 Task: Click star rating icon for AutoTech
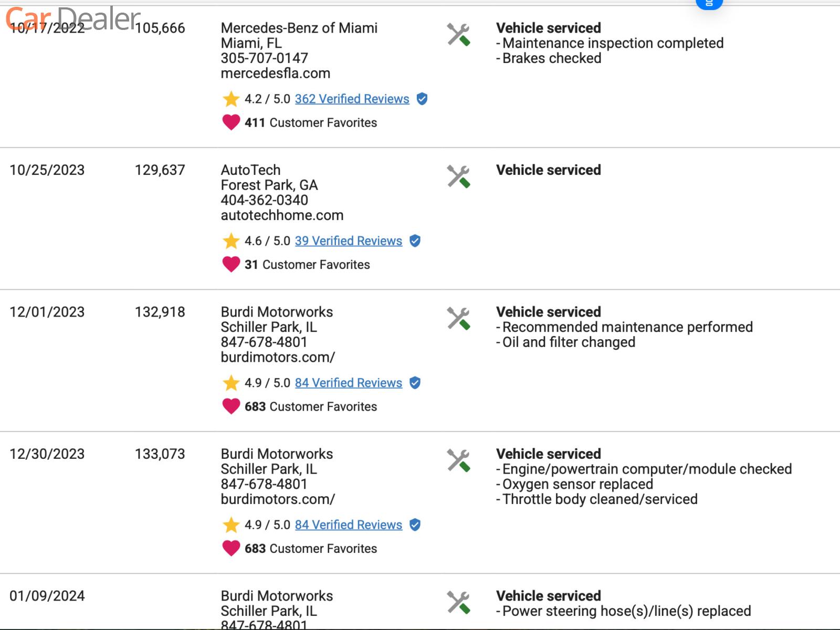point(231,241)
